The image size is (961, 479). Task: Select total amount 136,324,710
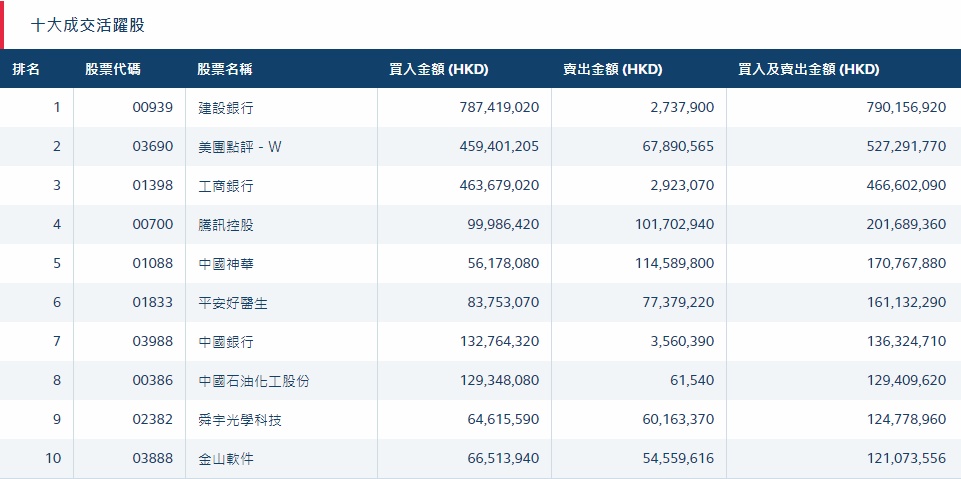[906, 341]
